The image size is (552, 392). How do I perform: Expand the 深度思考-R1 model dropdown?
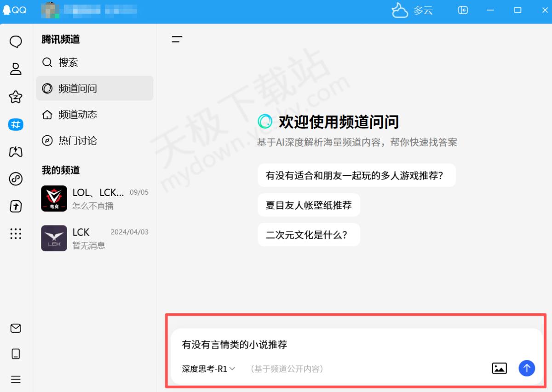(208, 369)
